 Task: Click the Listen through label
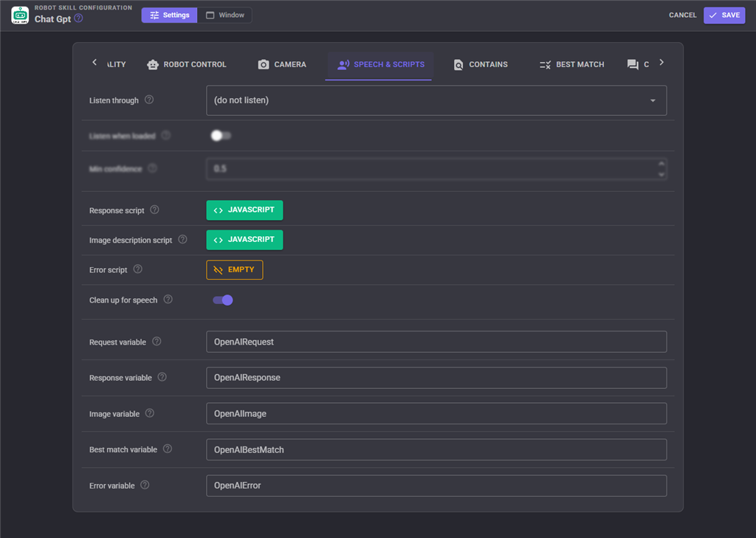114,100
